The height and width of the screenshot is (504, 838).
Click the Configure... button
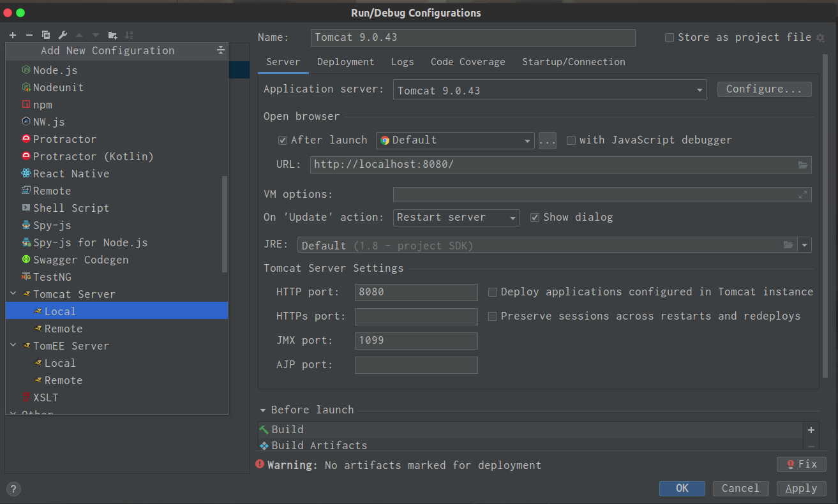coord(764,89)
